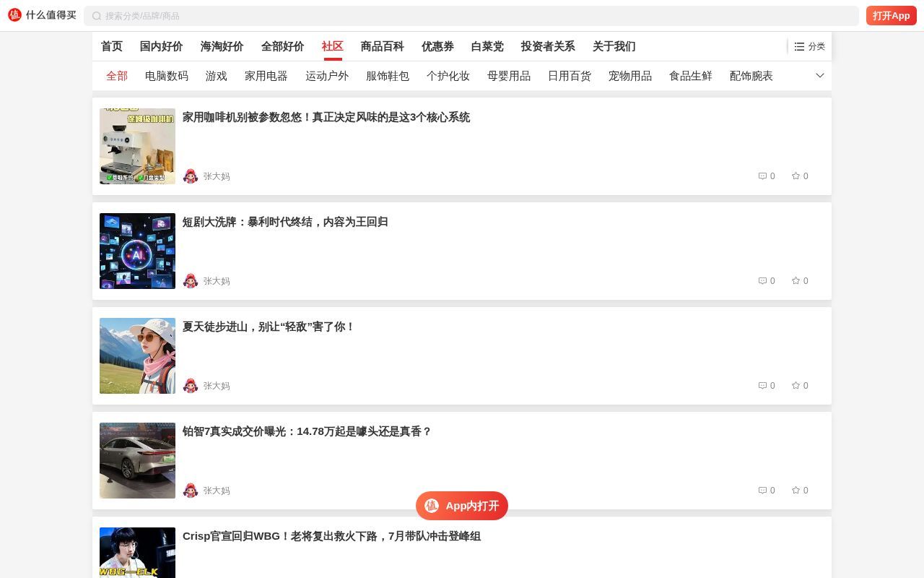Select 家用电器 category filter
924x578 pixels.
(266, 76)
